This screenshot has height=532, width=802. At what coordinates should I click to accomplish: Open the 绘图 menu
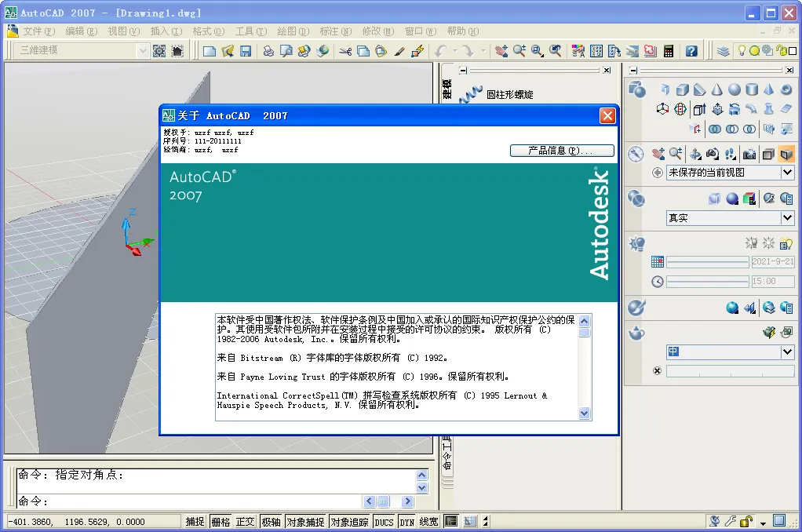[291, 31]
